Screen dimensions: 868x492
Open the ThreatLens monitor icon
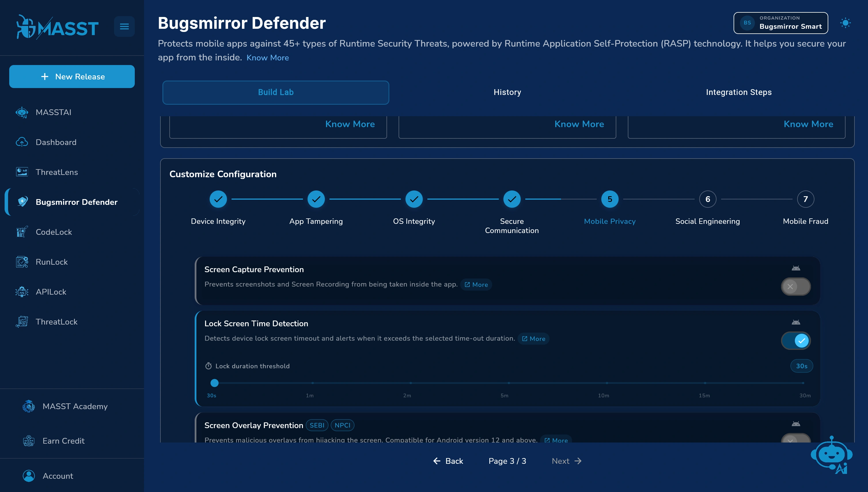(22, 172)
